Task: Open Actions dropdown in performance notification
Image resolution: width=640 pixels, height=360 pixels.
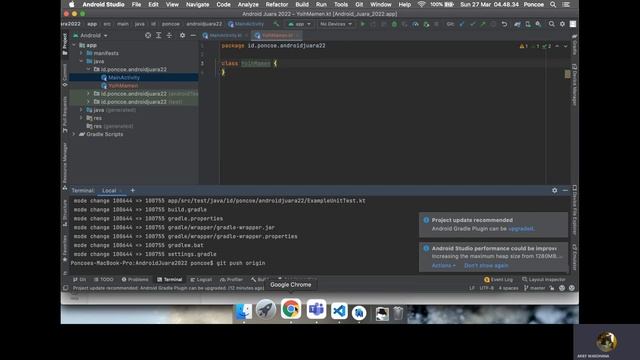Action: (444, 266)
